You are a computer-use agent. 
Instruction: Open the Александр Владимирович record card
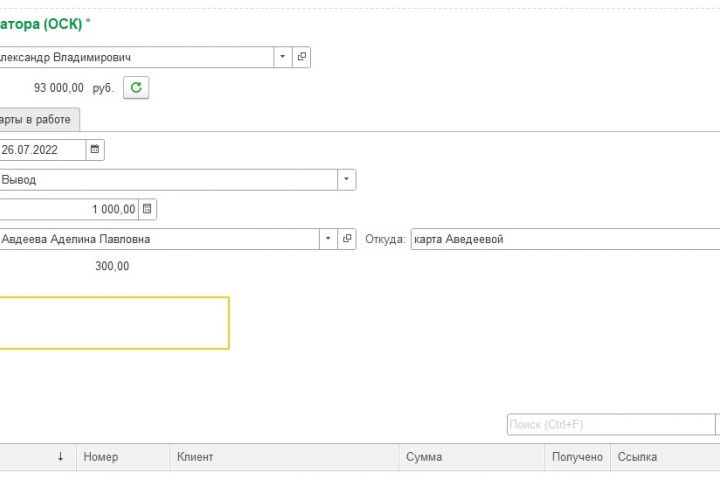(x=301, y=57)
